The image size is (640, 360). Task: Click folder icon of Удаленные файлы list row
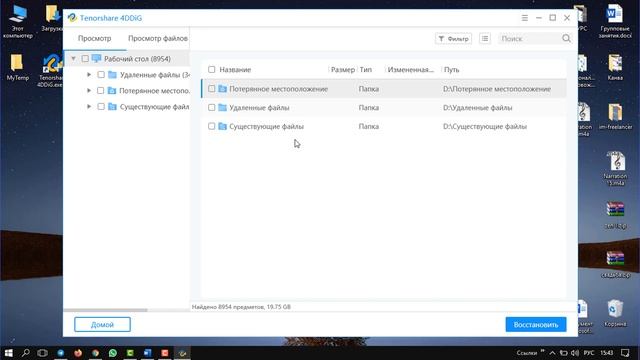(x=222, y=107)
